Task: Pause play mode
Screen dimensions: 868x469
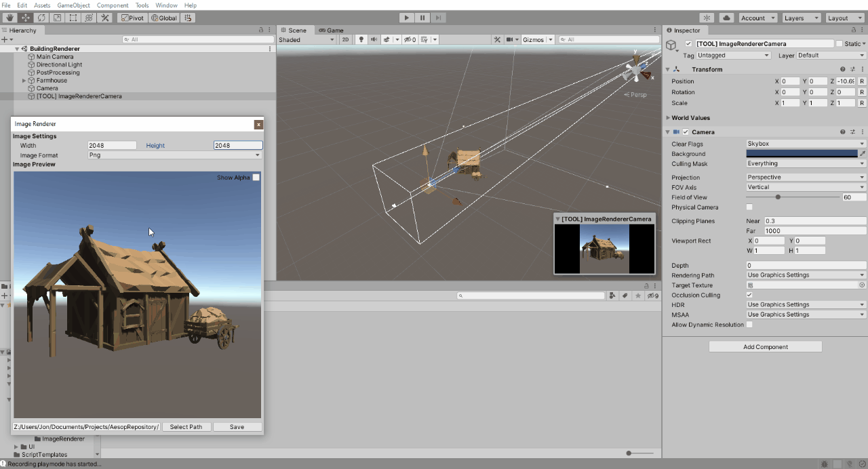Action: 422,18
